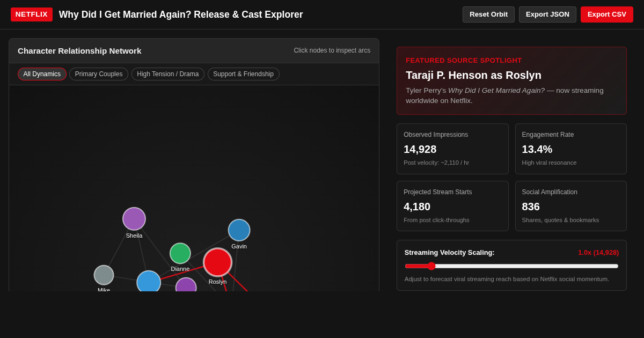
Task: Click the '13.4%' engagement value
Action: (537, 149)
